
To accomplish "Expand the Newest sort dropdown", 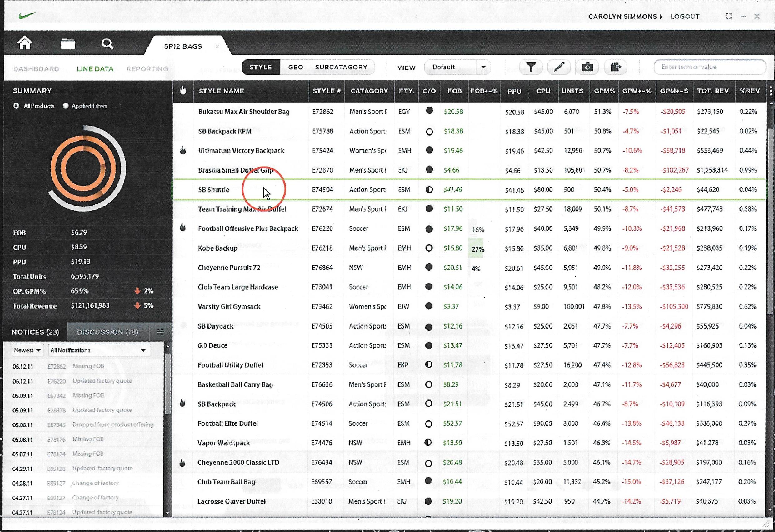I will pos(27,350).
